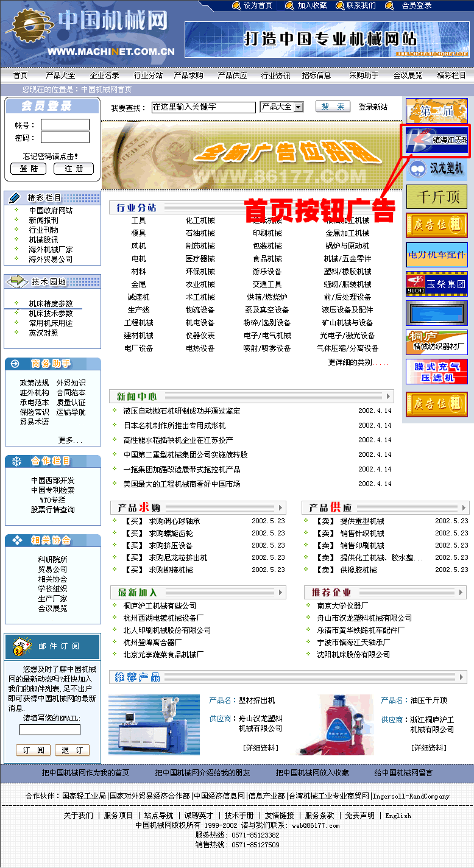
Task: Open the 镇海江天轴 ad button
Action: tap(437, 139)
